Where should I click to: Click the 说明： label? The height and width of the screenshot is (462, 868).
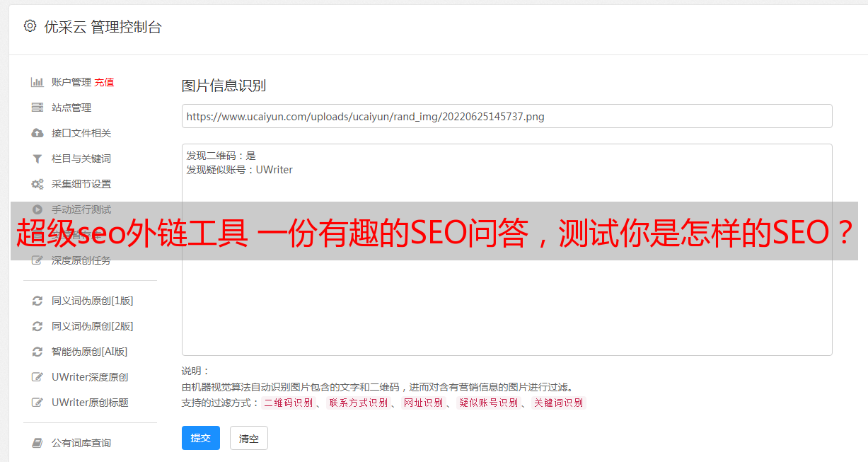[196, 371]
